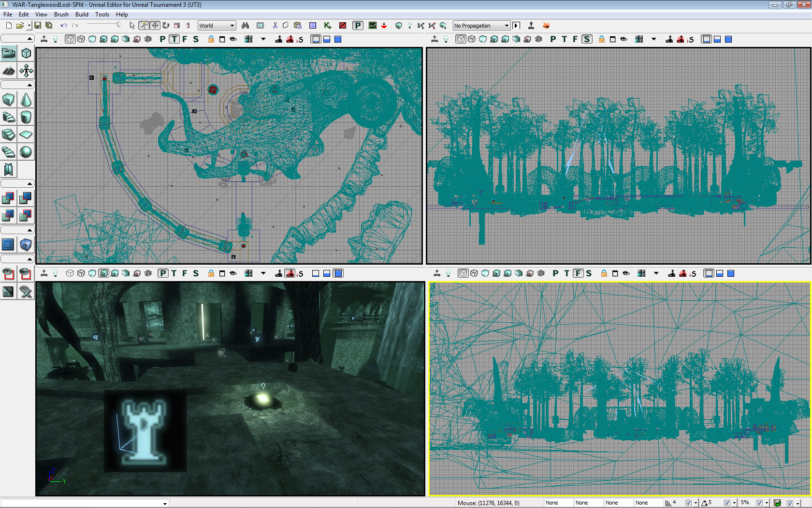Click the play level arrow button
The height and width of the screenshot is (508, 812).
[x=516, y=26]
